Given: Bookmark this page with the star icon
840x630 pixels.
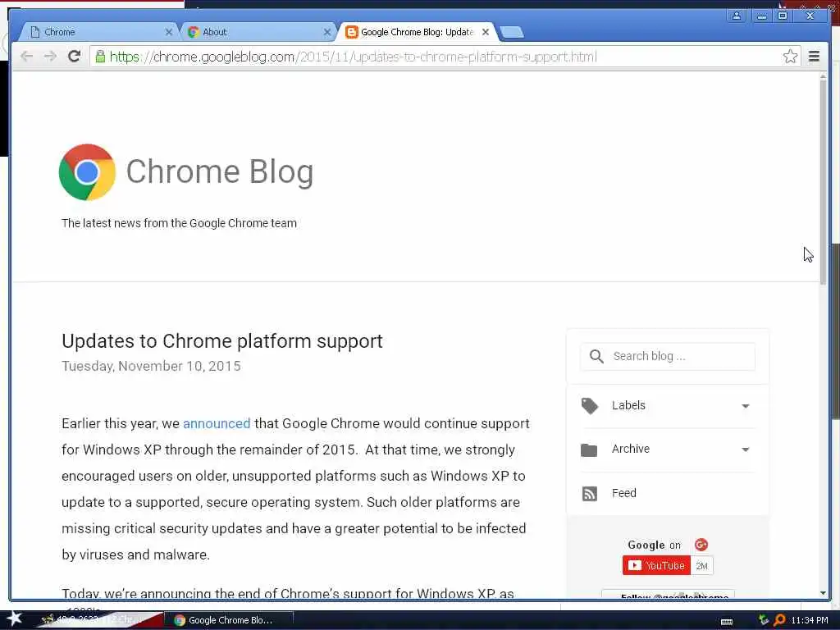Looking at the screenshot, I should click(790, 57).
